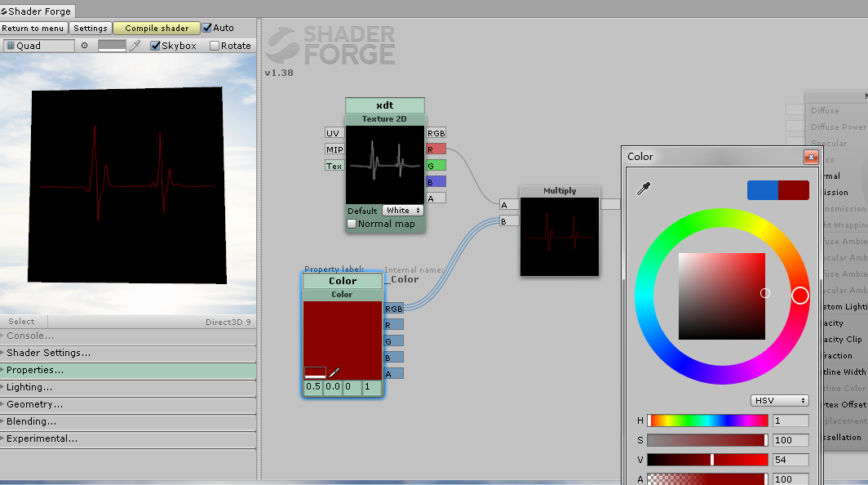Click the RGB output of the Color node
868x485 pixels.
coord(393,309)
